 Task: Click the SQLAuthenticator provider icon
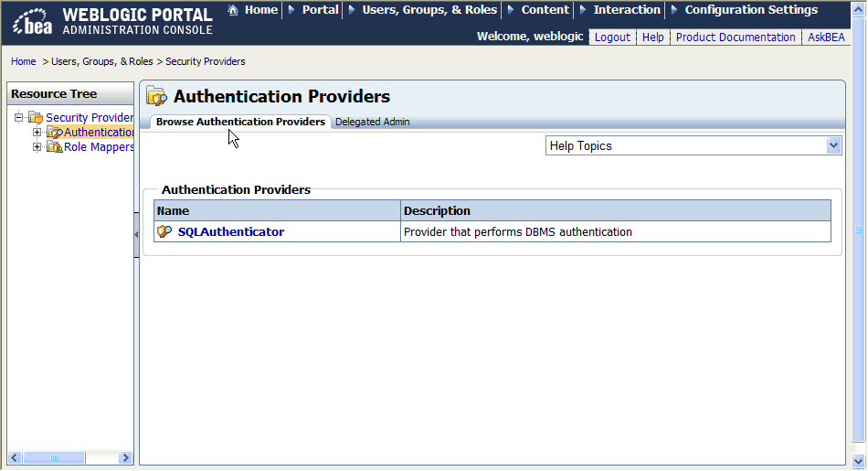[x=164, y=231]
